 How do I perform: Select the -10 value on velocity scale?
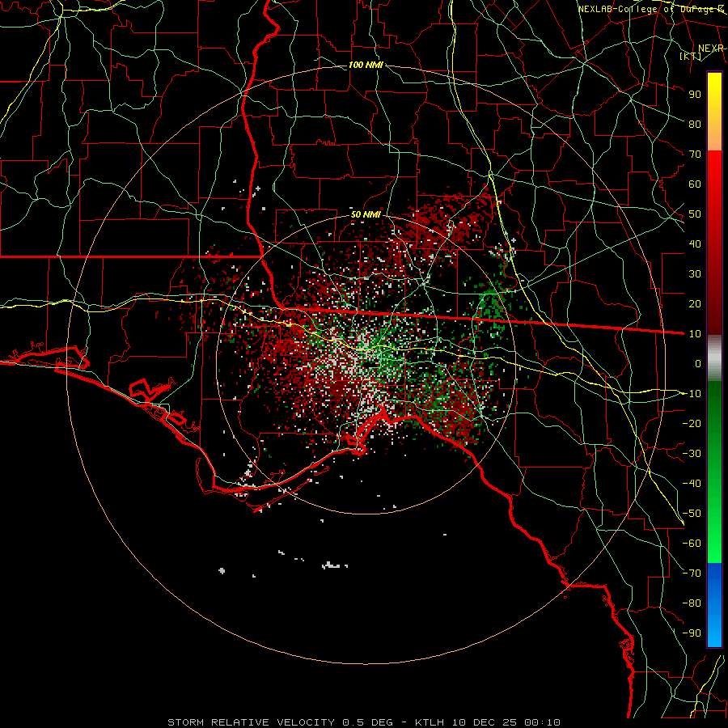tap(692, 394)
